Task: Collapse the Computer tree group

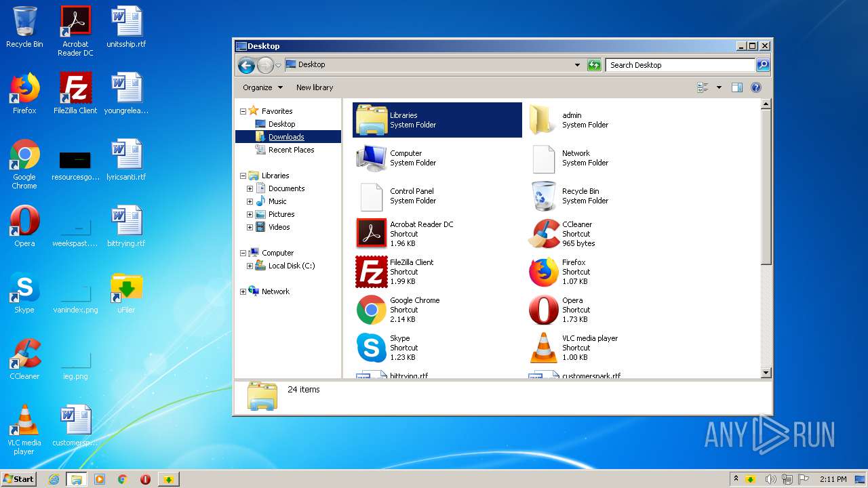Action: point(243,253)
